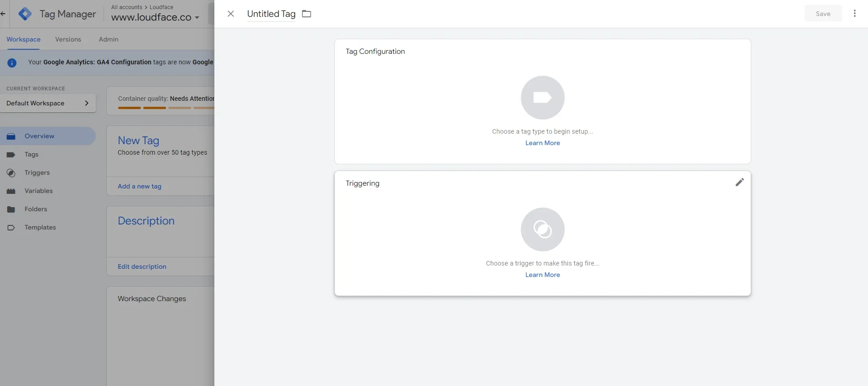Switch to the Versions tab
Screen dimensions: 868x386
(x=68, y=39)
